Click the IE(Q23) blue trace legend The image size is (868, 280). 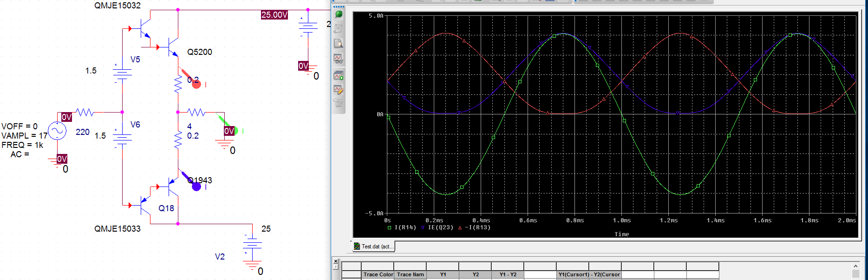pos(437,227)
